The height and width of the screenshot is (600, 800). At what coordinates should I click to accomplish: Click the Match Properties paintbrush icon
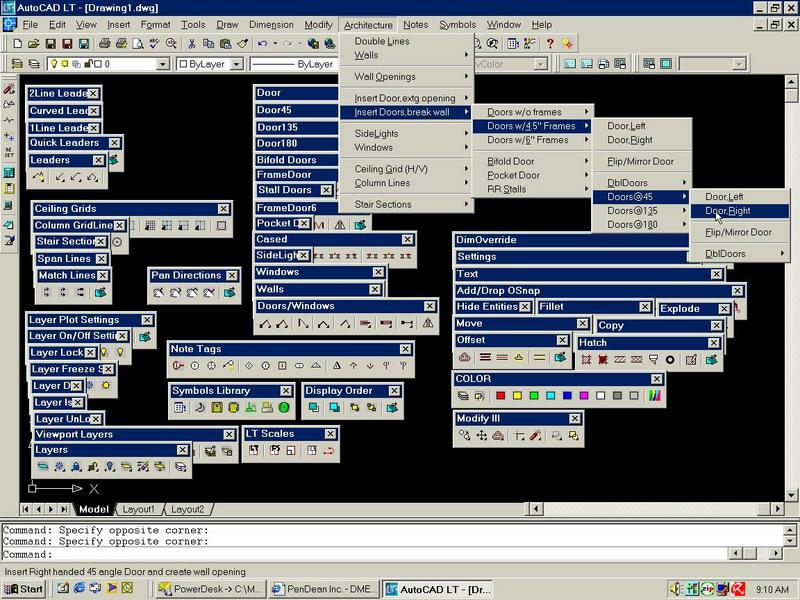243,44
